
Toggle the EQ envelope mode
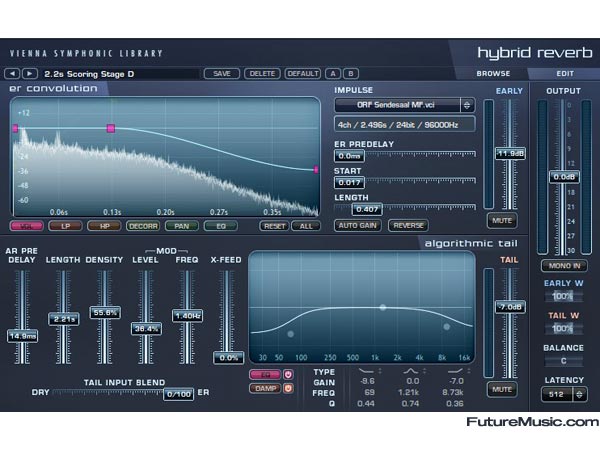click(x=221, y=226)
